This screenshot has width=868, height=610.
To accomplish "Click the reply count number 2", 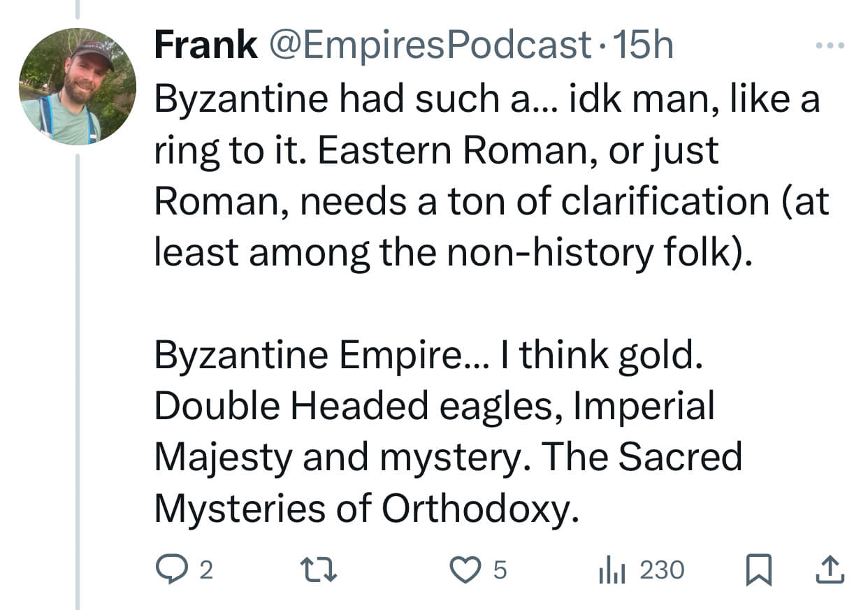I will pos(205,572).
